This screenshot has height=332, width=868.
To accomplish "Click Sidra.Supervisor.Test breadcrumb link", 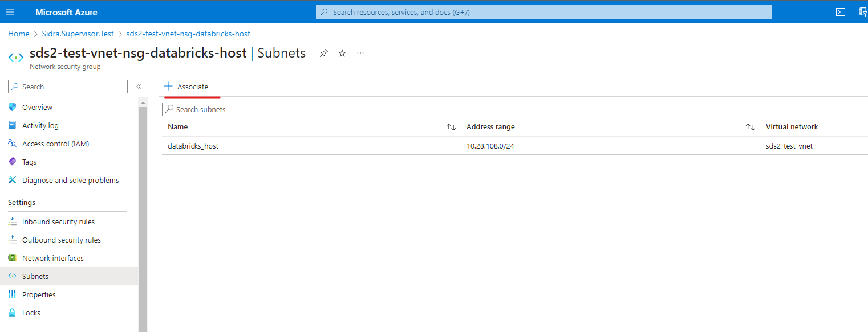I will 78,34.
